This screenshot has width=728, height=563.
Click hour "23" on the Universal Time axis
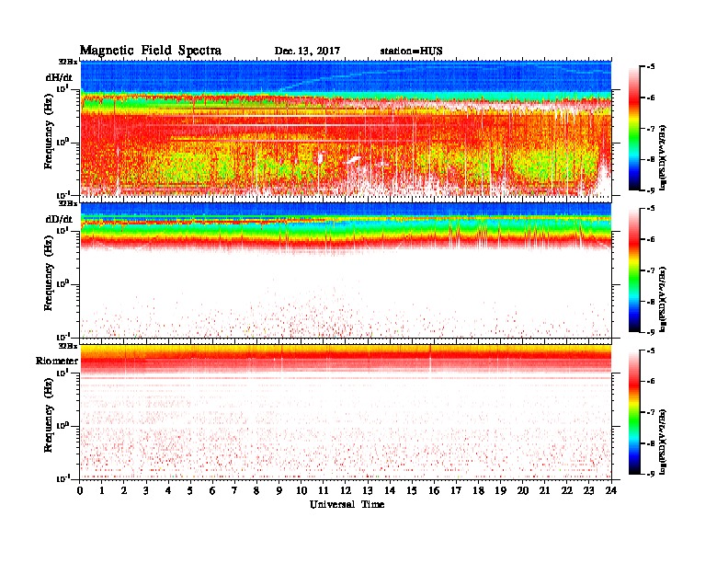588,490
